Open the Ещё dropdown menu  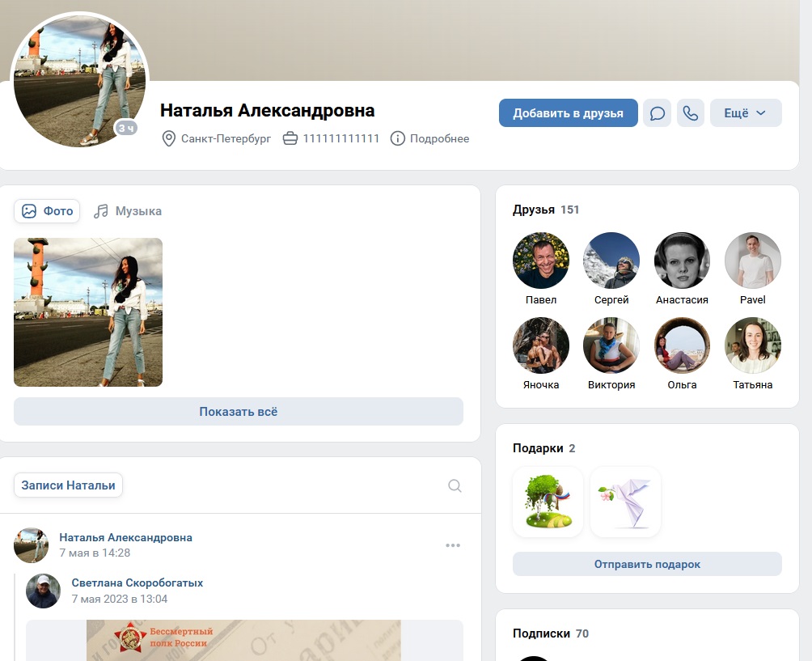pyautogui.click(x=746, y=113)
